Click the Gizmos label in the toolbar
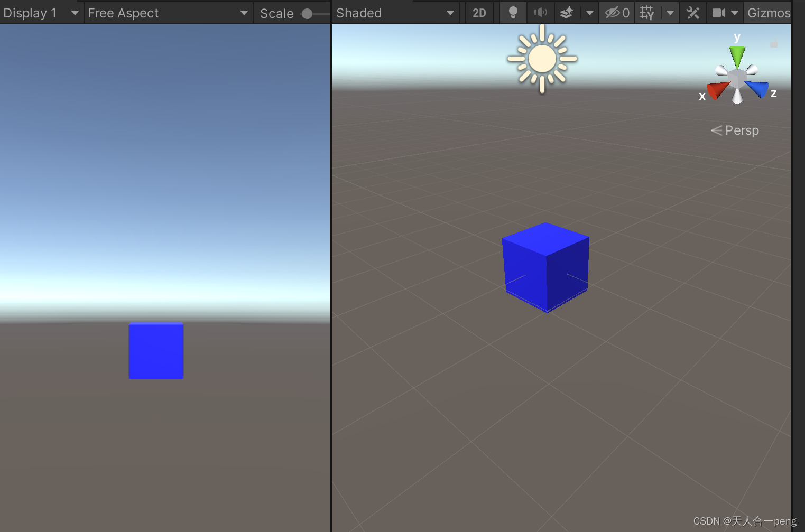This screenshot has height=532, width=805. tap(769, 13)
